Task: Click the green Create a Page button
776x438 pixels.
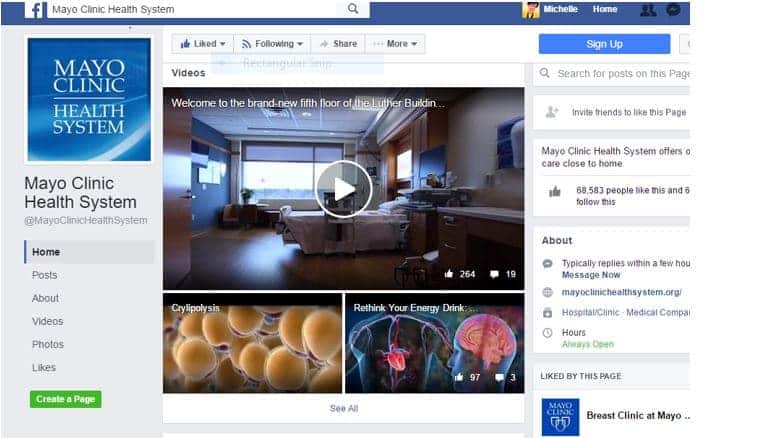Action: tap(66, 399)
